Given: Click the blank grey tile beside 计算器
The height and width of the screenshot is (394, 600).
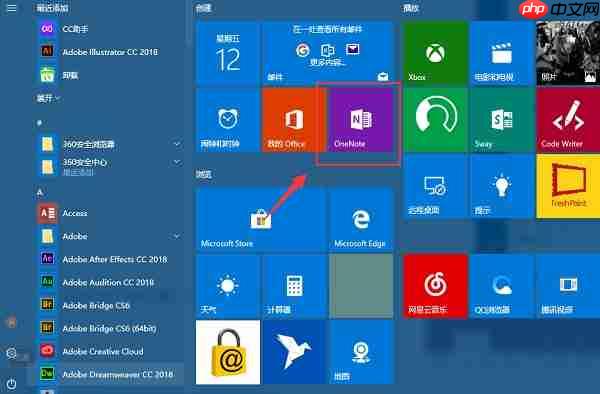Looking at the screenshot, I should pos(361,287).
